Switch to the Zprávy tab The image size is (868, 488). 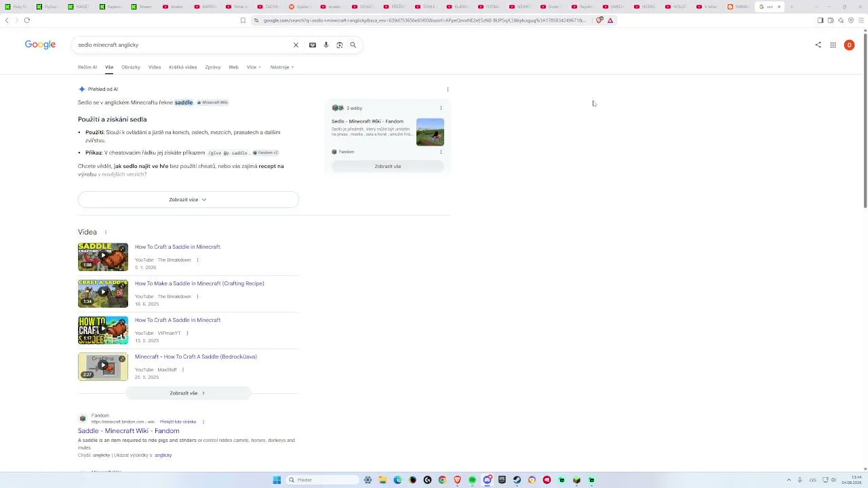(x=213, y=67)
